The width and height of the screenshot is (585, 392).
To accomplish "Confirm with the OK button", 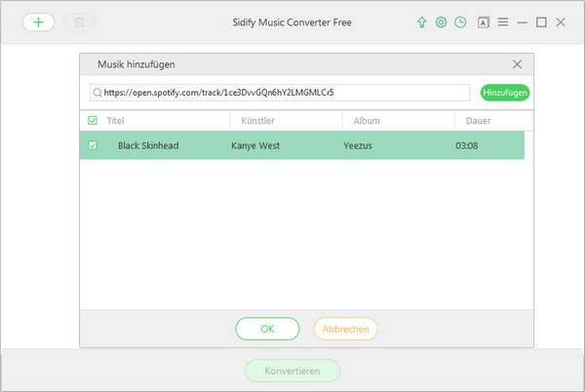I will [x=267, y=329].
